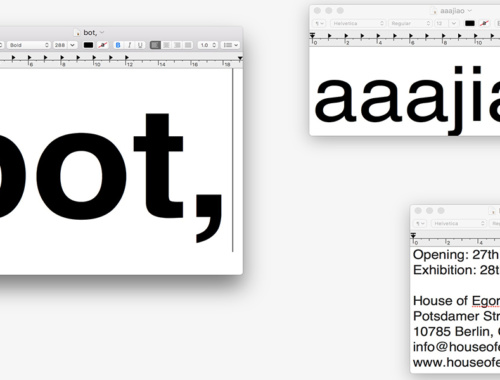Open title chevron next to aaajiao
This screenshot has width=500, height=380.
point(470,11)
